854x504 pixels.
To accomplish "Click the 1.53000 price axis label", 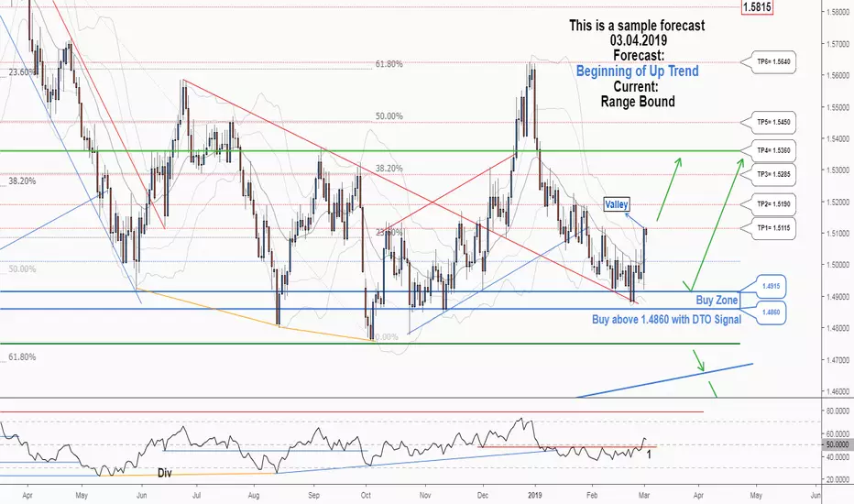I will [838, 170].
